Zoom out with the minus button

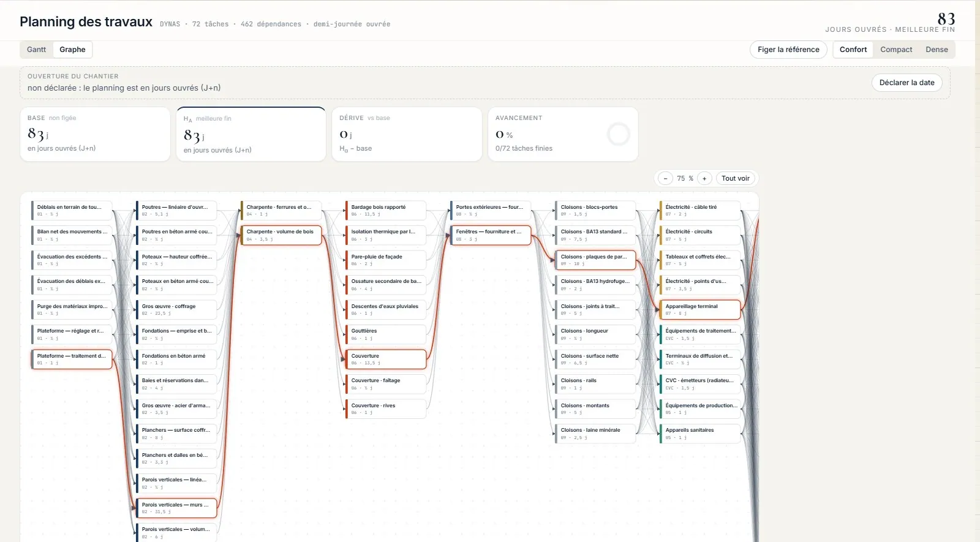665,178
